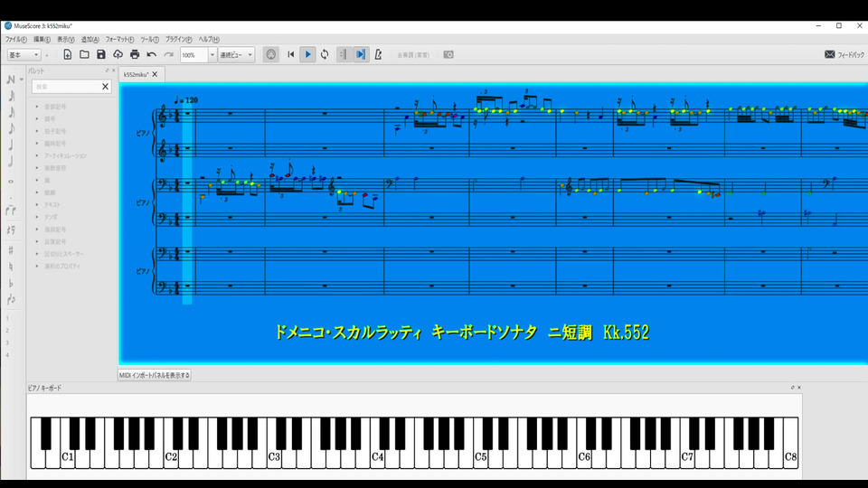Select voice 2
Viewport: 868px width, 488px height.
pyautogui.click(x=8, y=331)
